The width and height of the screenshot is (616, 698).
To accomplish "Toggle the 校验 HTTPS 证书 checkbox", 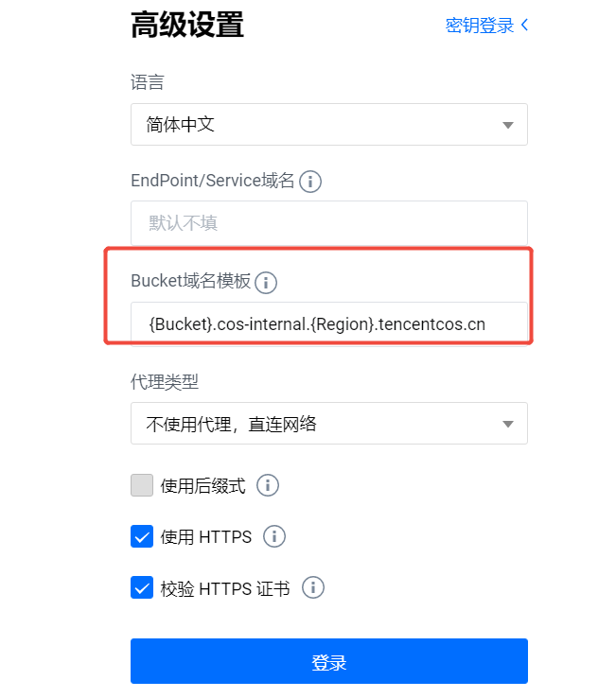I will pyautogui.click(x=142, y=587).
